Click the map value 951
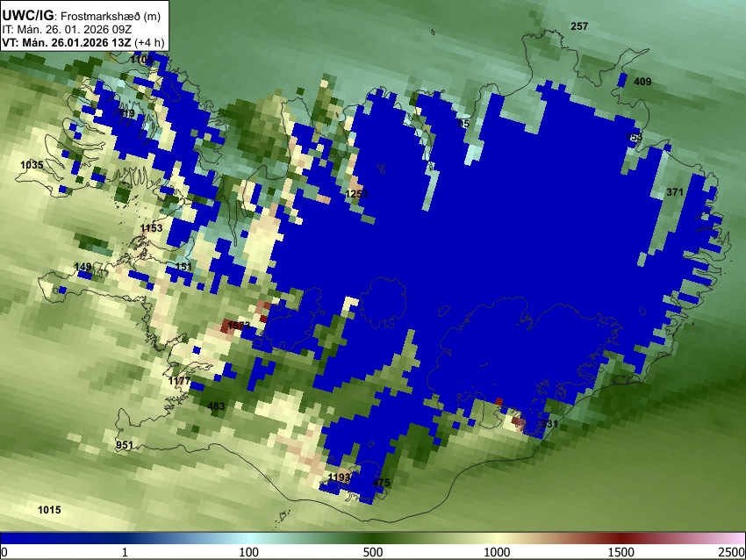The width and height of the screenshot is (746, 560). tap(124, 445)
